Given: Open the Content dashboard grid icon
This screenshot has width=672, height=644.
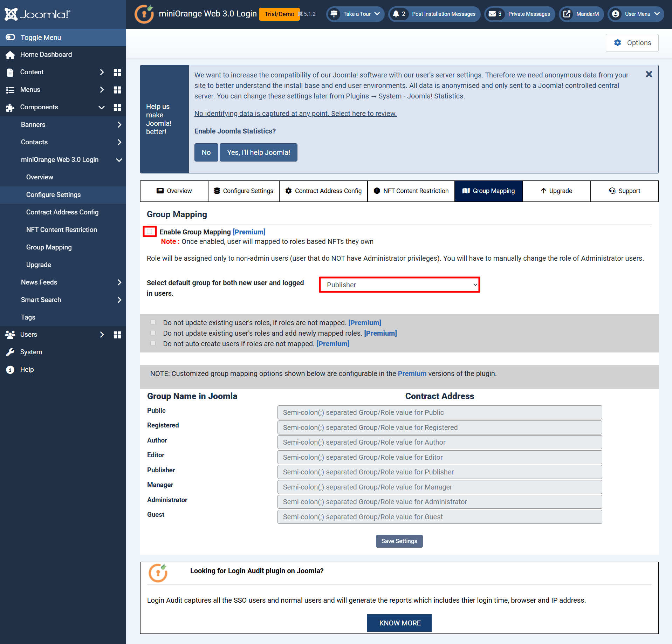Looking at the screenshot, I should [117, 72].
